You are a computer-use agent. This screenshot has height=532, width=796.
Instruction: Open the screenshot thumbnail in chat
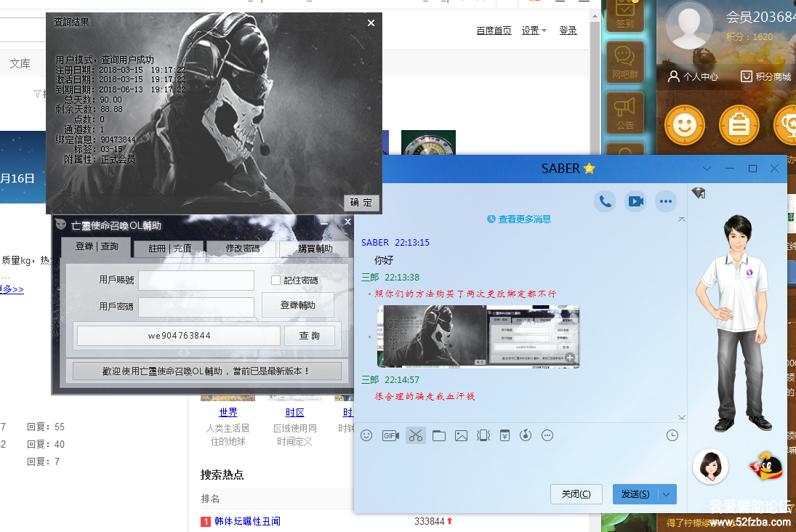click(x=478, y=336)
